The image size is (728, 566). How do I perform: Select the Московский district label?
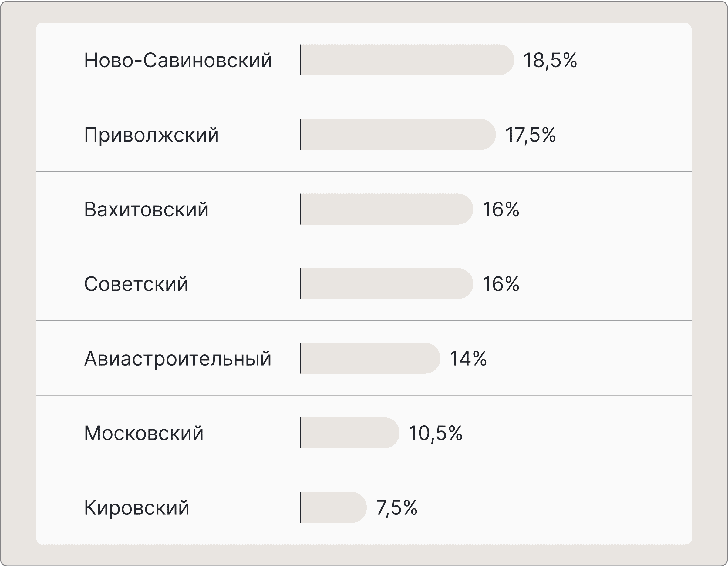click(144, 434)
